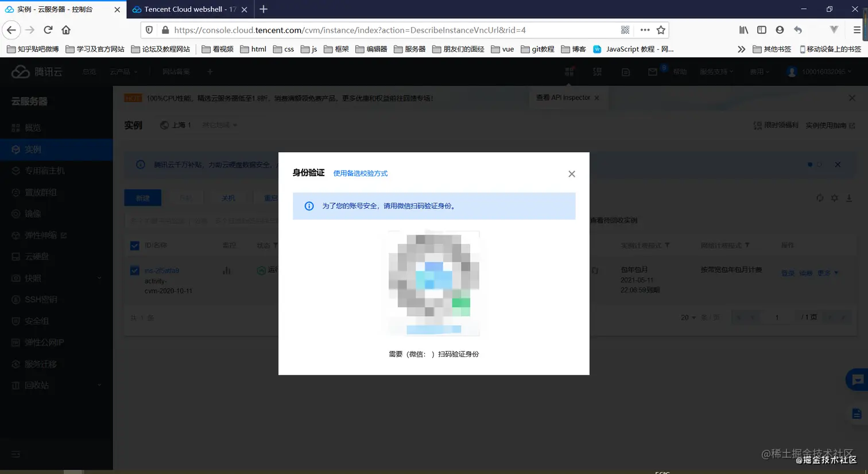Open a new browser tab
This screenshot has width=868, height=474.
(x=263, y=9)
